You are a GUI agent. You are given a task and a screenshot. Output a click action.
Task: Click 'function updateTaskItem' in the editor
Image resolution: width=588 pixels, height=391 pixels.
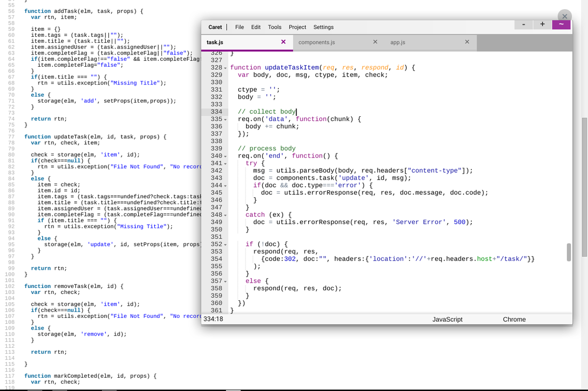(275, 68)
